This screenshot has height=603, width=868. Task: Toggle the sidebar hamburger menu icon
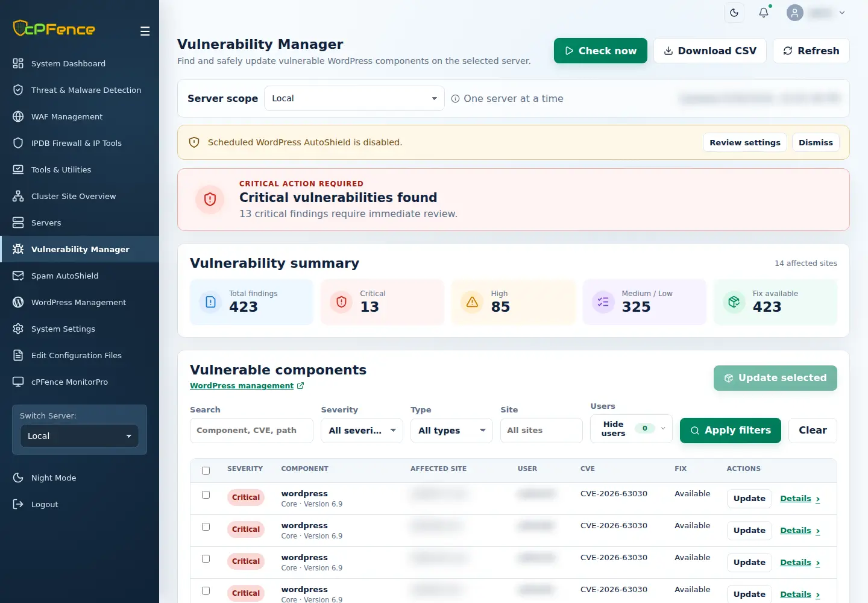coord(145,31)
